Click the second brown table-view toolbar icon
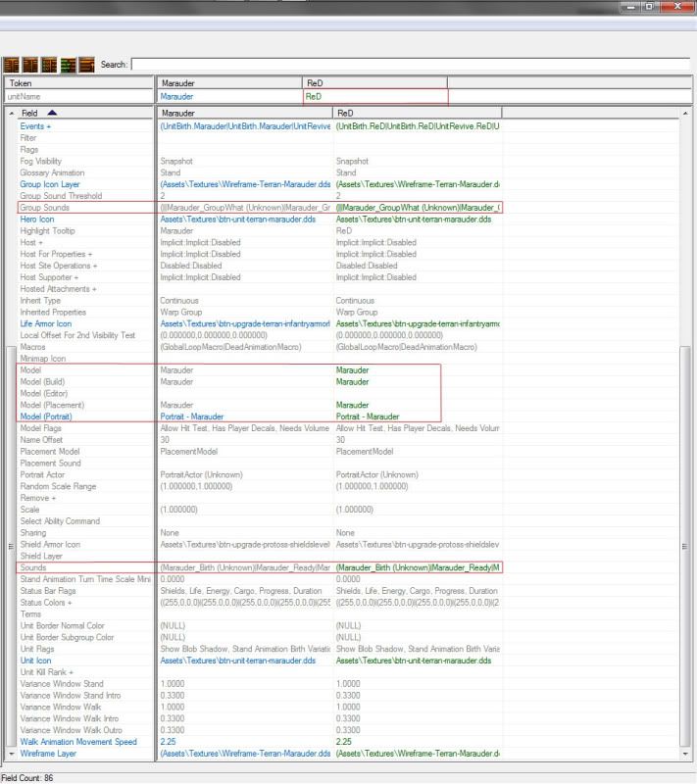This screenshot has height=784, width=697. click(x=30, y=65)
